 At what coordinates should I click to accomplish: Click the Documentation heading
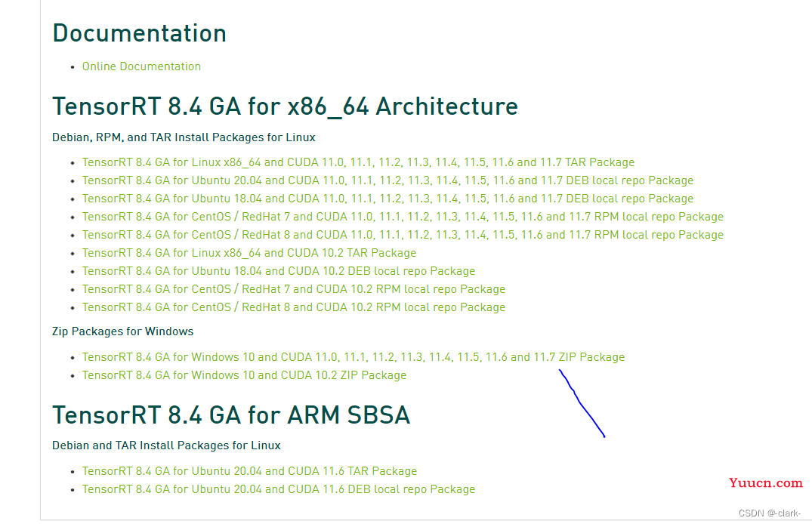(139, 33)
